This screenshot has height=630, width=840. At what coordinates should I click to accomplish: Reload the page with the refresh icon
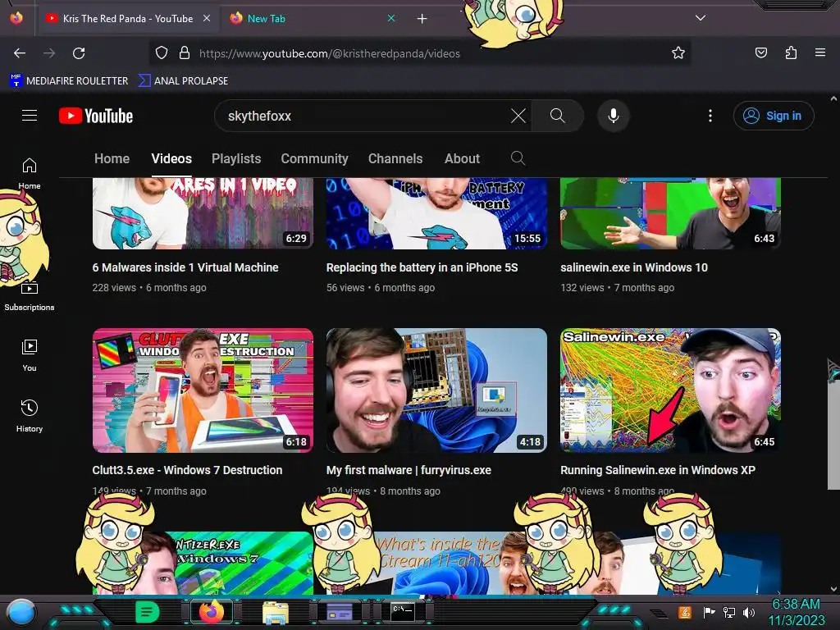79,53
